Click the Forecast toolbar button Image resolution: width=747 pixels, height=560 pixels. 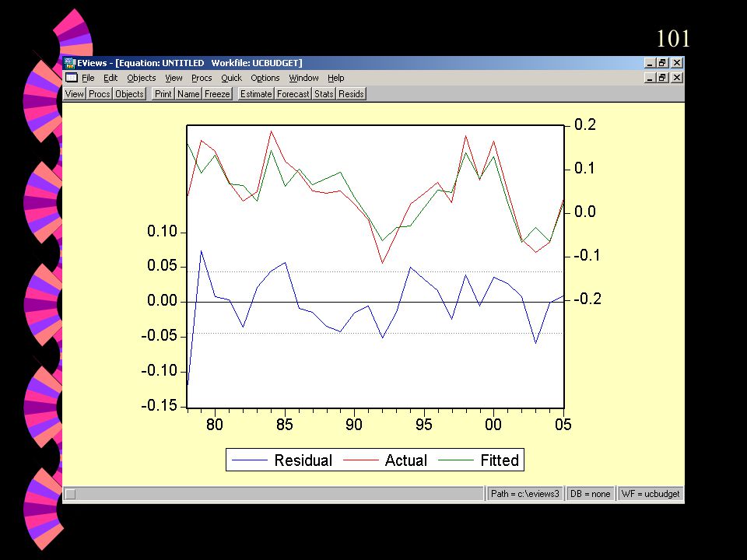293,94
